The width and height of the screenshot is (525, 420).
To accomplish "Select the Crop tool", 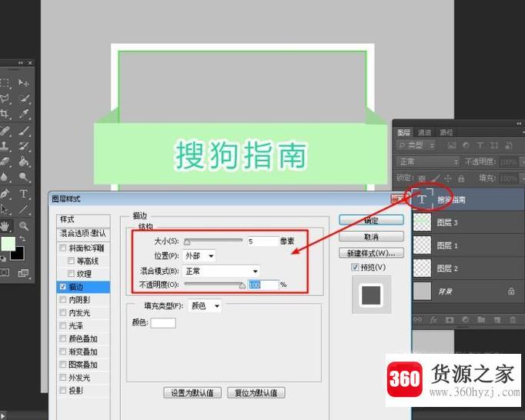I will click(x=5, y=114).
